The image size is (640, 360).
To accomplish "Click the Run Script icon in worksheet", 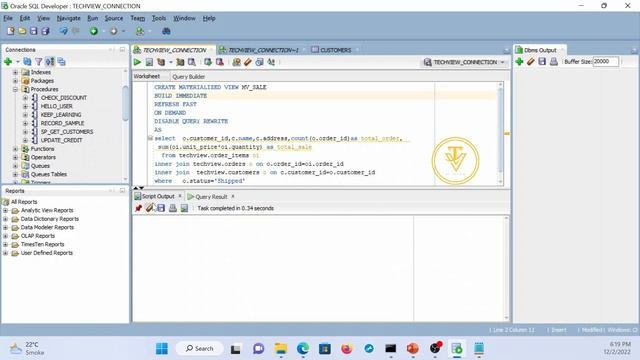I will click(149, 62).
